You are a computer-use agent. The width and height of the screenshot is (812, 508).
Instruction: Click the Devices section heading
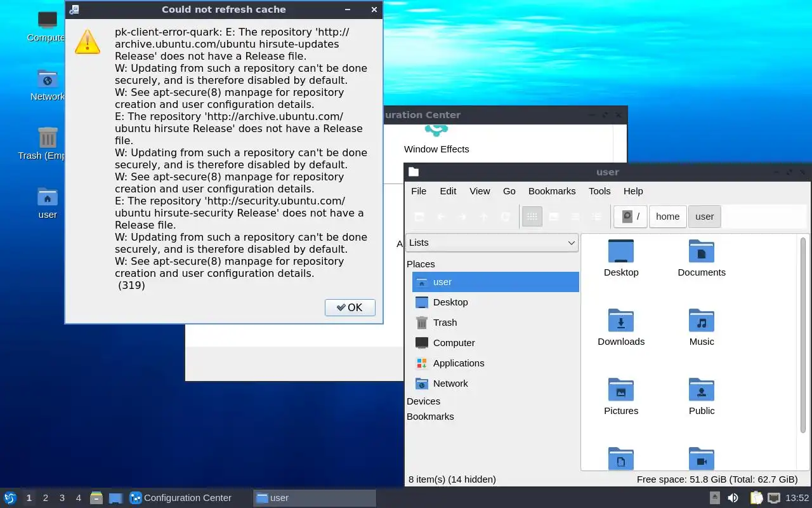(x=423, y=401)
